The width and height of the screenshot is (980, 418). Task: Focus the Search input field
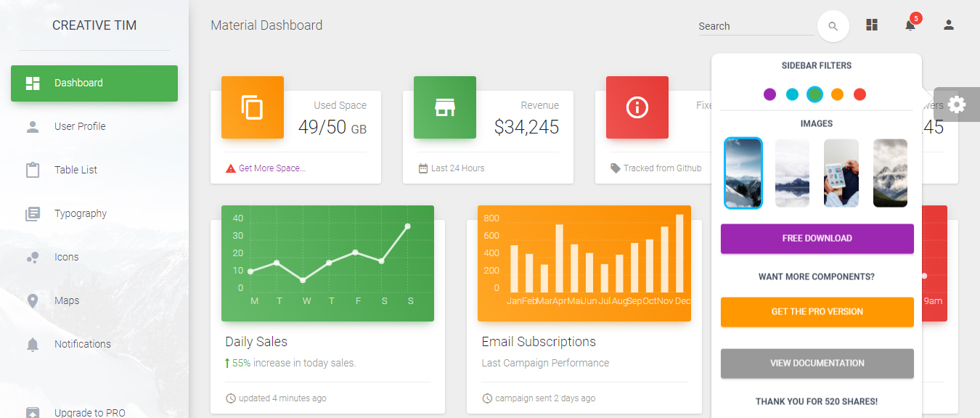coord(756,26)
